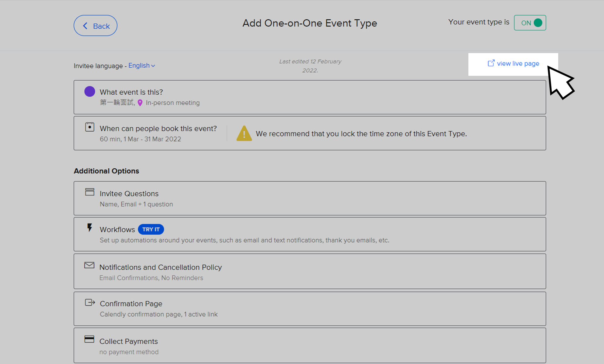Expand the What event is this section

click(310, 97)
